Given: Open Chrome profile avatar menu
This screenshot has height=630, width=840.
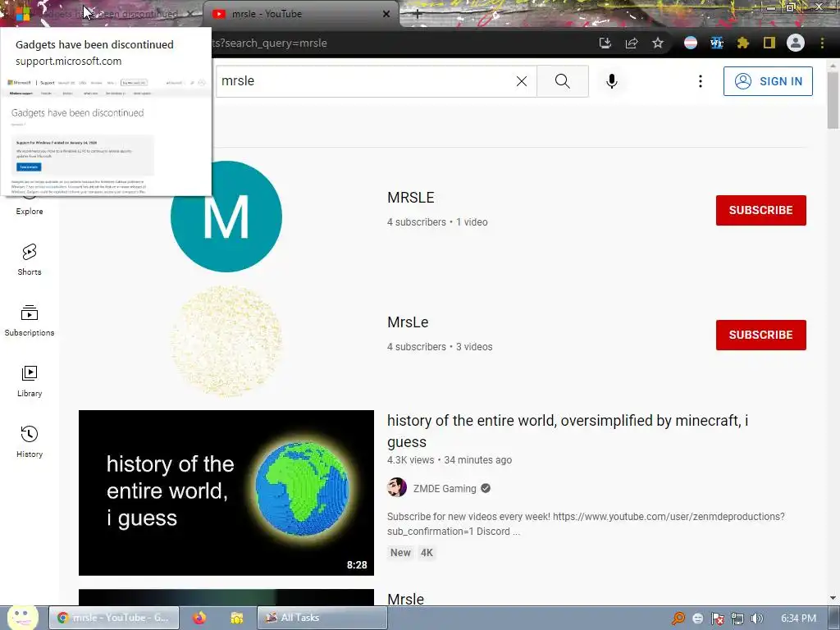Looking at the screenshot, I should click(x=796, y=43).
